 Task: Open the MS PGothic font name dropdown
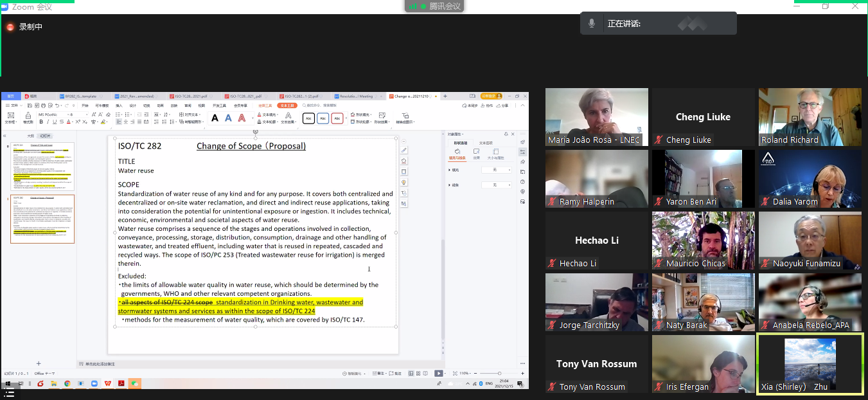(x=53, y=114)
